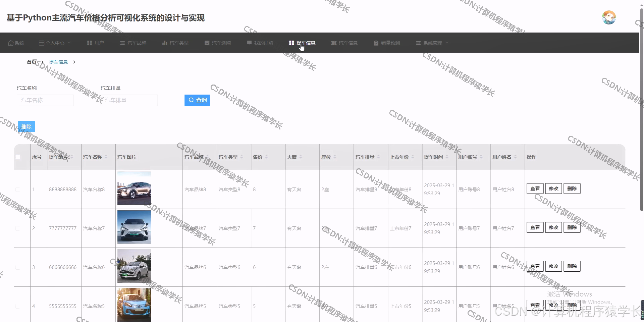Screen dimensions: 644x322
Task: Click the arrow after 提车信息 breadcrumb
Action: pos(74,62)
